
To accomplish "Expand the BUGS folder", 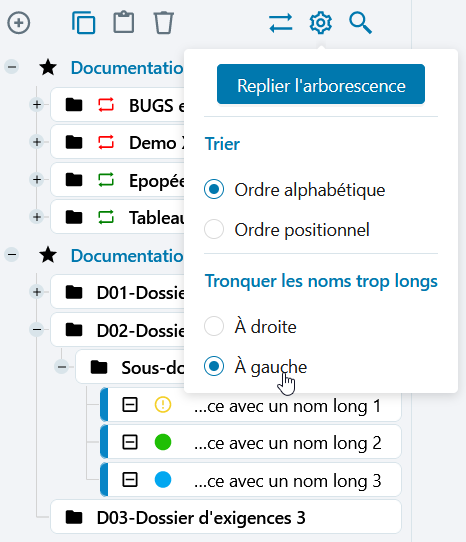I will (x=37, y=104).
